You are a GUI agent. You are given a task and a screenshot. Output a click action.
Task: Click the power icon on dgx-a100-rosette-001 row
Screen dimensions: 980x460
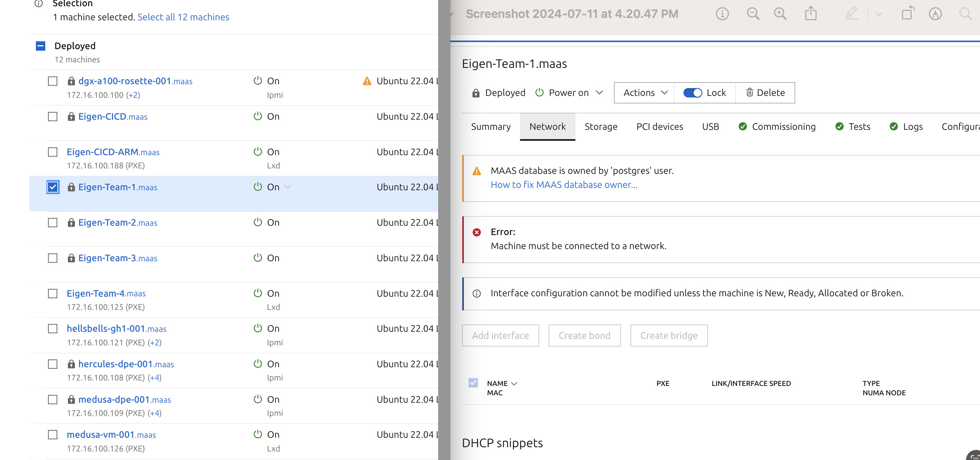(258, 81)
